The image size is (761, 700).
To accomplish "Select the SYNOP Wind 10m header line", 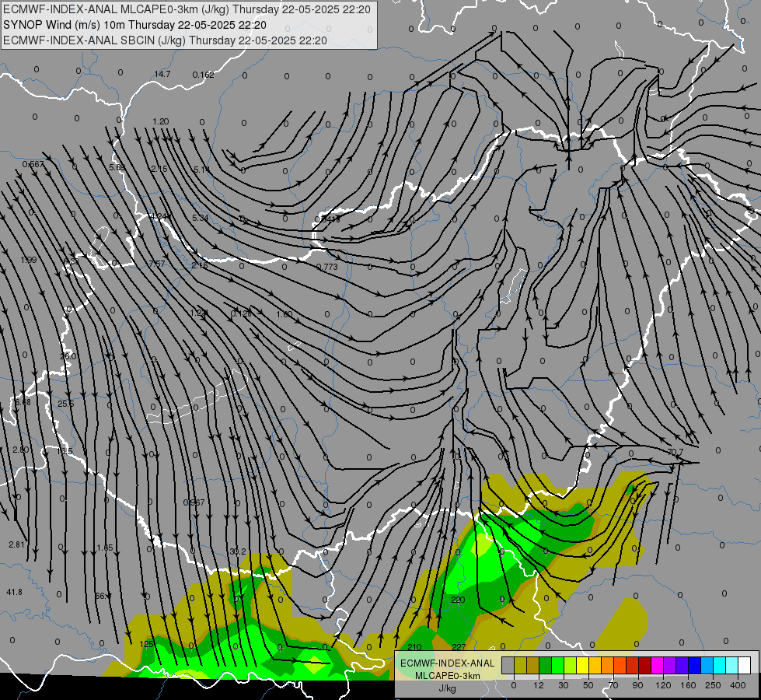I will pyautogui.click(x=134, y=25).
